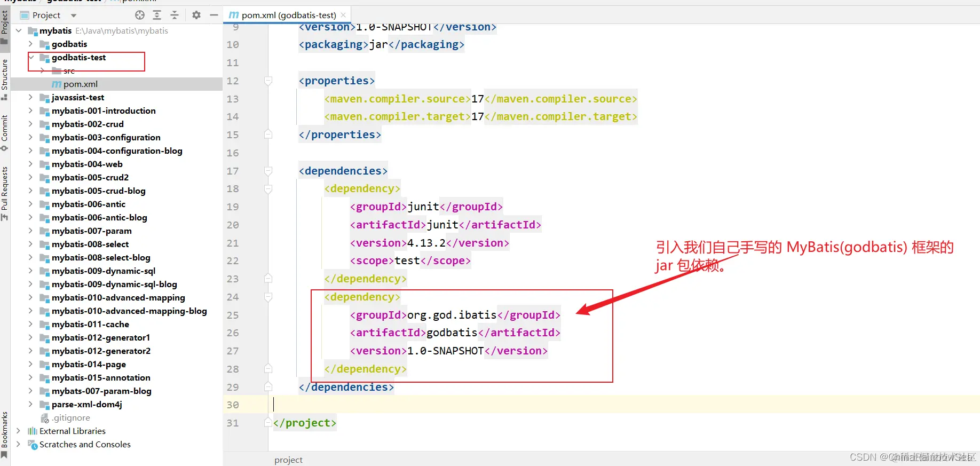
Task: Fold the godbatis dependency at line 24
Action: (x=268, y=297)
